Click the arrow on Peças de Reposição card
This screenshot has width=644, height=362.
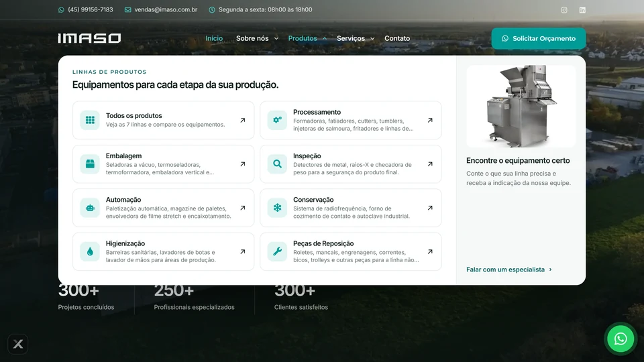pos(430,251)
